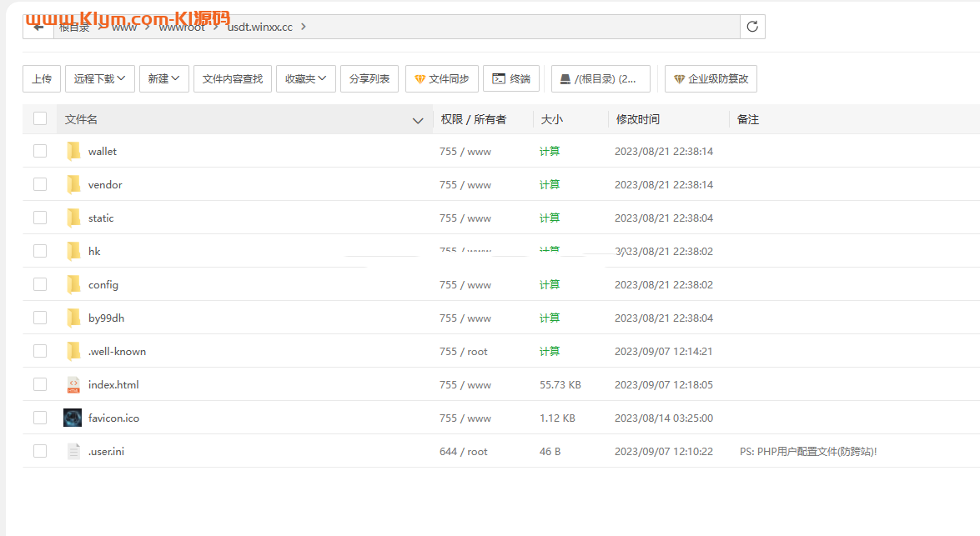Click the 上传 upload button
This screenshot has height=536, width=980.
42,79
